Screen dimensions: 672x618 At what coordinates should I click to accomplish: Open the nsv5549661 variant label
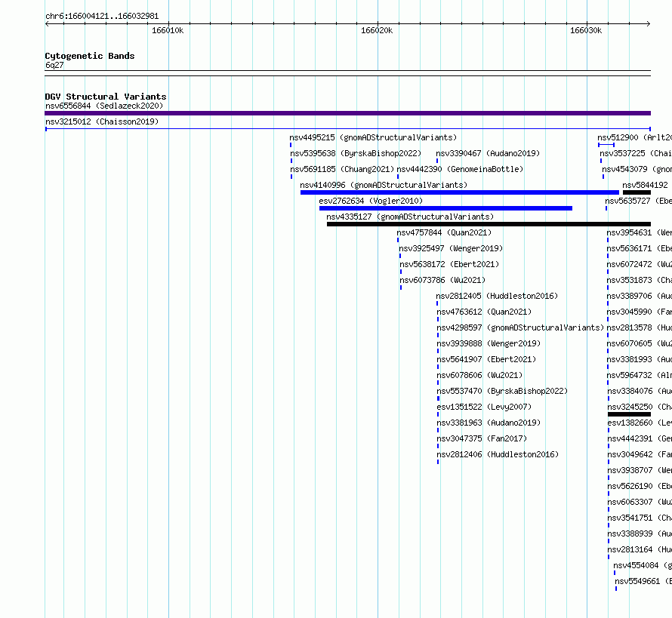(643, 581)
